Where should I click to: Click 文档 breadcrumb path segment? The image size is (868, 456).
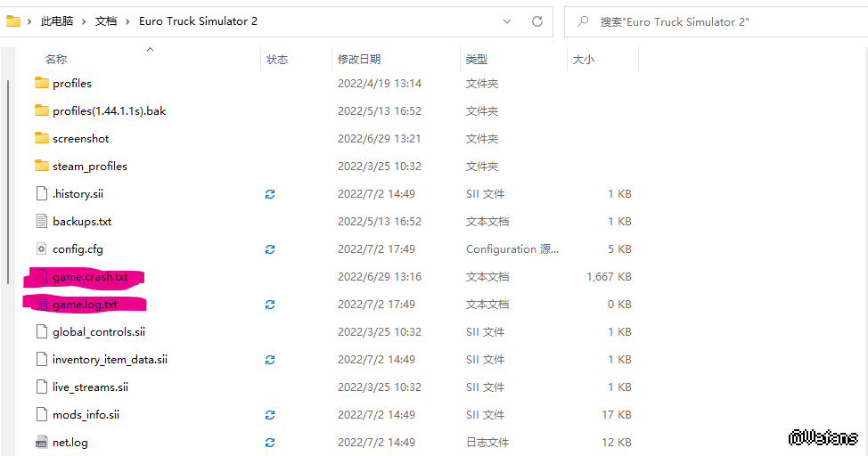click(x=106, y=21)
